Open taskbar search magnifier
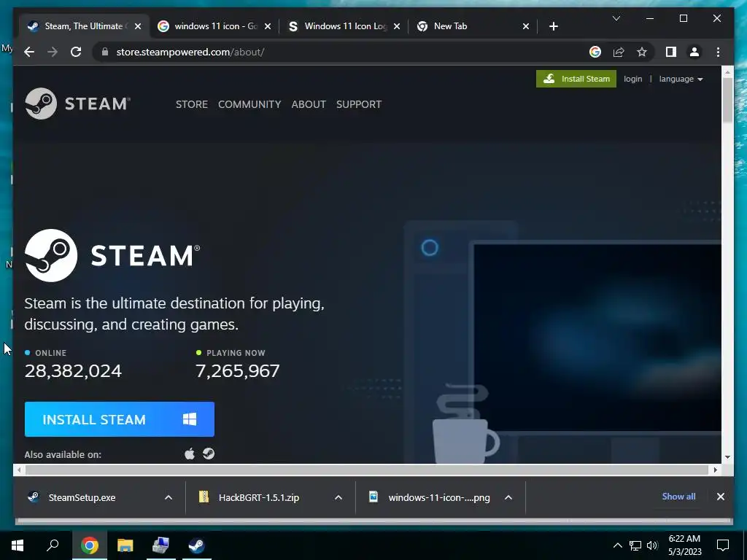The width and height of the screenshot is (747, 560). point(53,545)
